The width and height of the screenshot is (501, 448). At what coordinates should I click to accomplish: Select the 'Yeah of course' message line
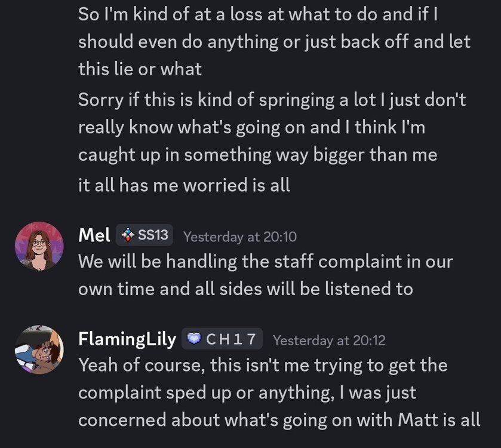pyautogui.click(x=263, y=365)
